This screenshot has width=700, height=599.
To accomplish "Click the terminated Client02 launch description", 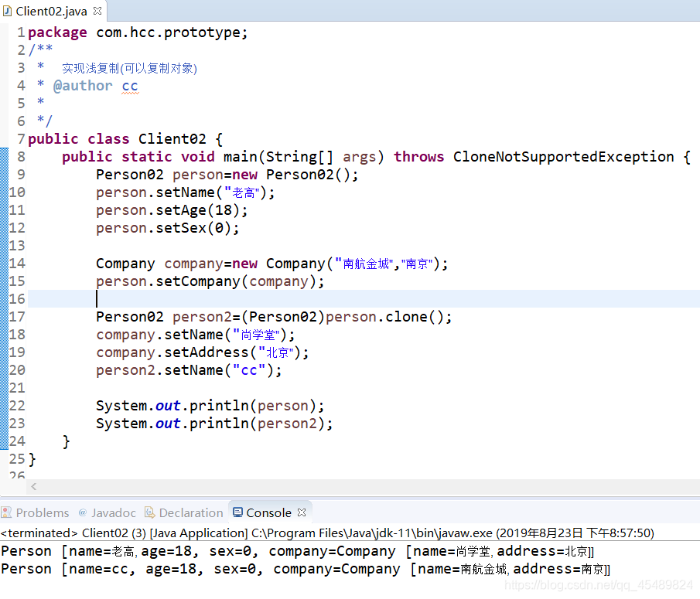I will point(327,533).
